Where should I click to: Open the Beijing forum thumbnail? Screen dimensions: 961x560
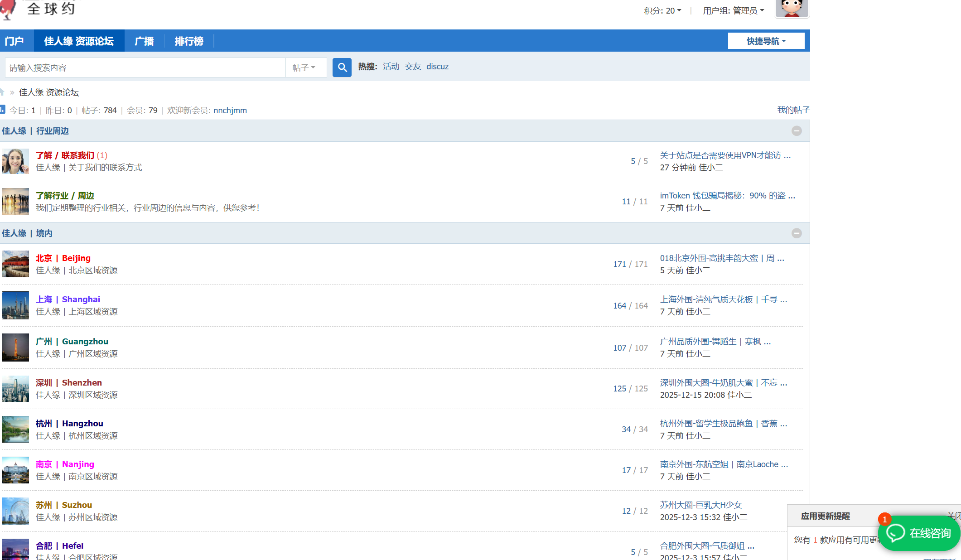click(x=15, y=264)
